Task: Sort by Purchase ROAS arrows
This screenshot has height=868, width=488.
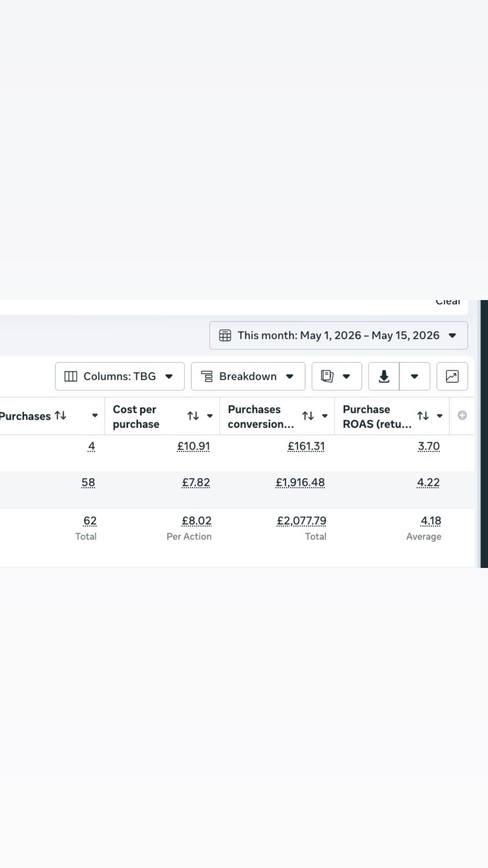Action: [423, 416]
